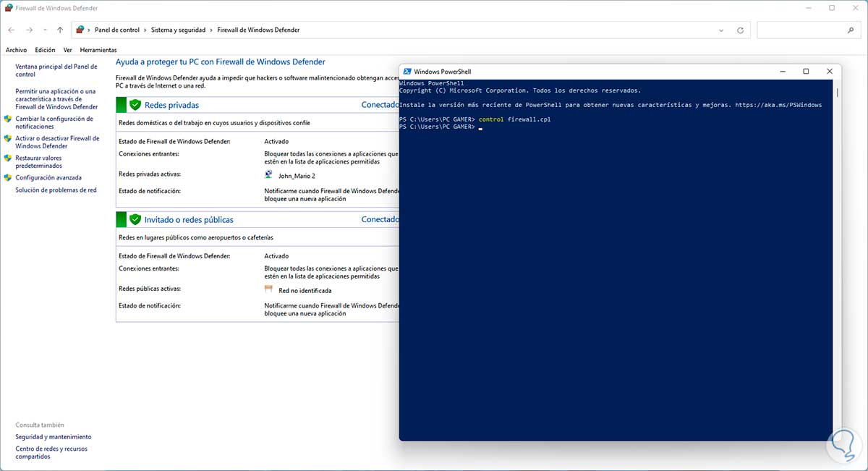Collapse the 'Redes privadas' section header

[x=258, y=105]
